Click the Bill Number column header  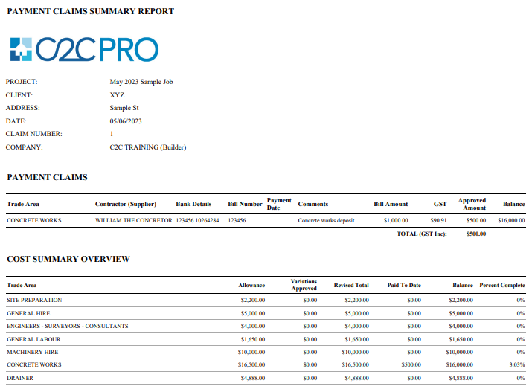(245, 204)
